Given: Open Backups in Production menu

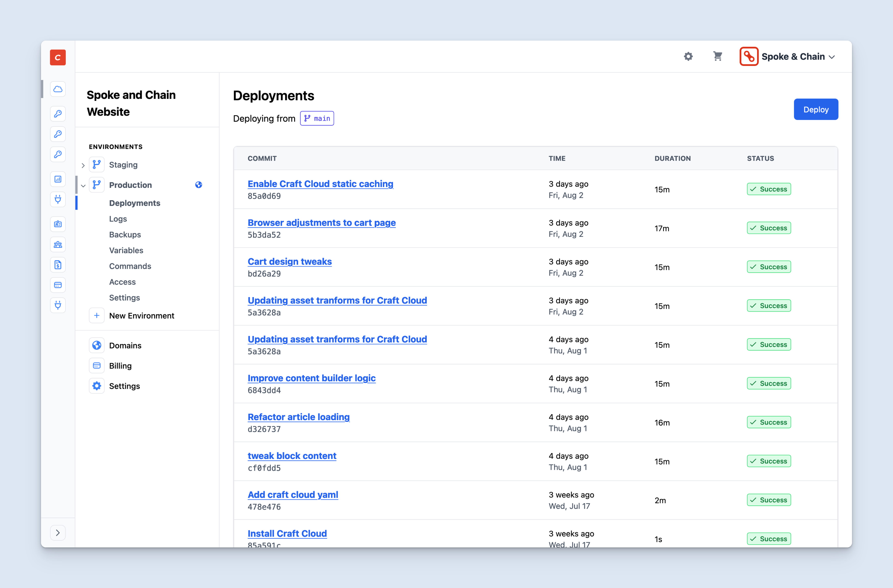Looking at the screenshot, I should click(x=125, y=234).
